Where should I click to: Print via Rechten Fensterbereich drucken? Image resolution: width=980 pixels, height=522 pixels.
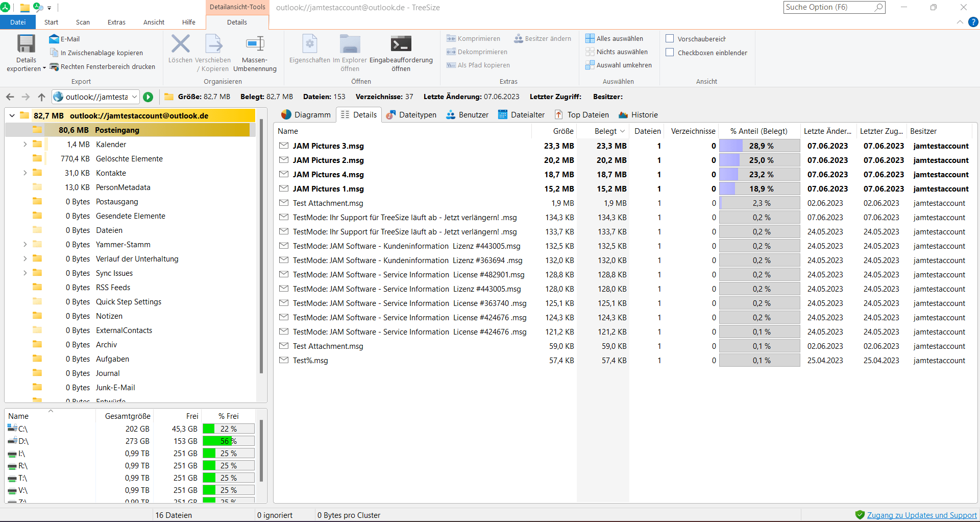coord(102,66)
